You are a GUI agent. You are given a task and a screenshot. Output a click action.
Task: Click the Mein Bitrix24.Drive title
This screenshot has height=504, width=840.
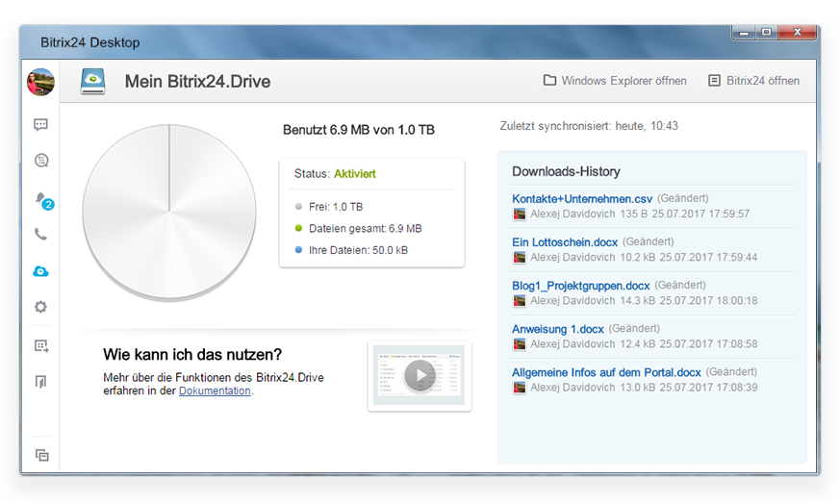(x=197, y=82)
